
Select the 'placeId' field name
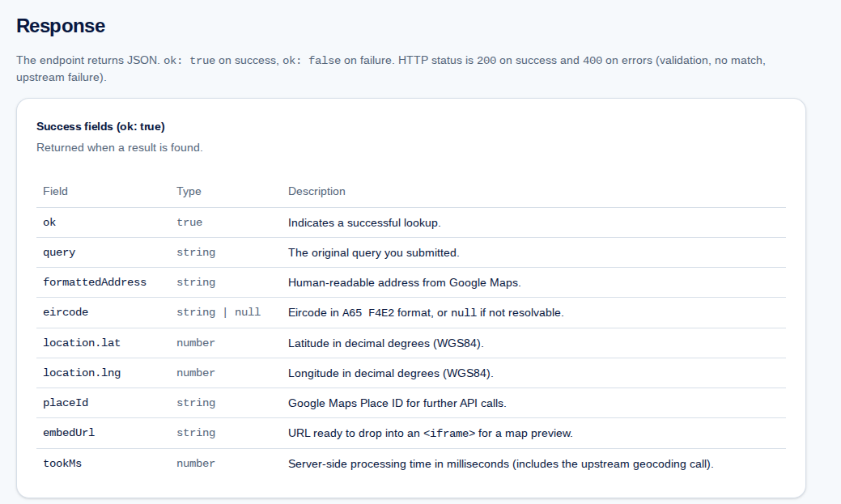coord(66,403)
